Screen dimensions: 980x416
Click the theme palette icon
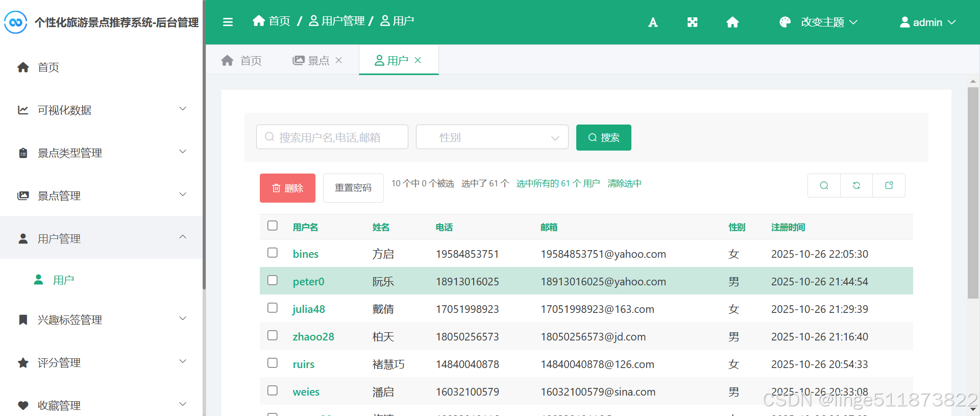pos(785,22)
